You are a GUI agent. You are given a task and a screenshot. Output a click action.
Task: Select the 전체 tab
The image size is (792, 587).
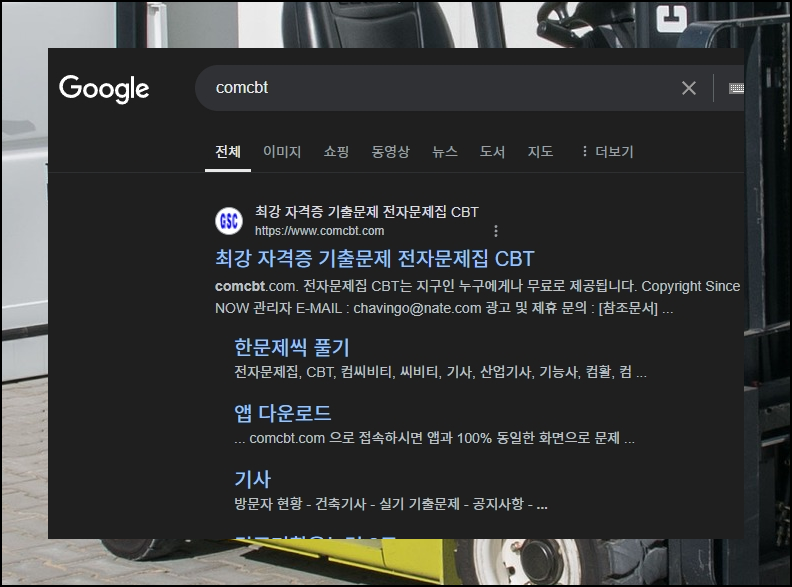[228, 152]
